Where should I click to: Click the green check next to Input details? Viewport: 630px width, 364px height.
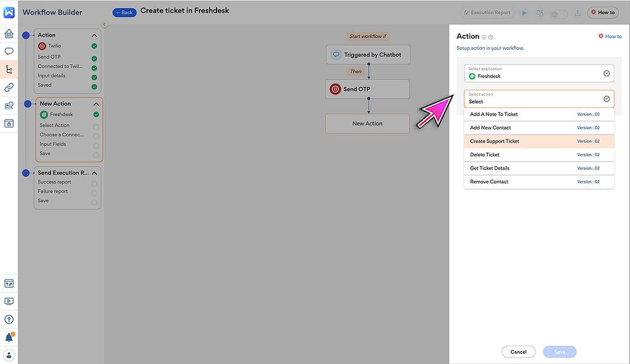point(94,77)
